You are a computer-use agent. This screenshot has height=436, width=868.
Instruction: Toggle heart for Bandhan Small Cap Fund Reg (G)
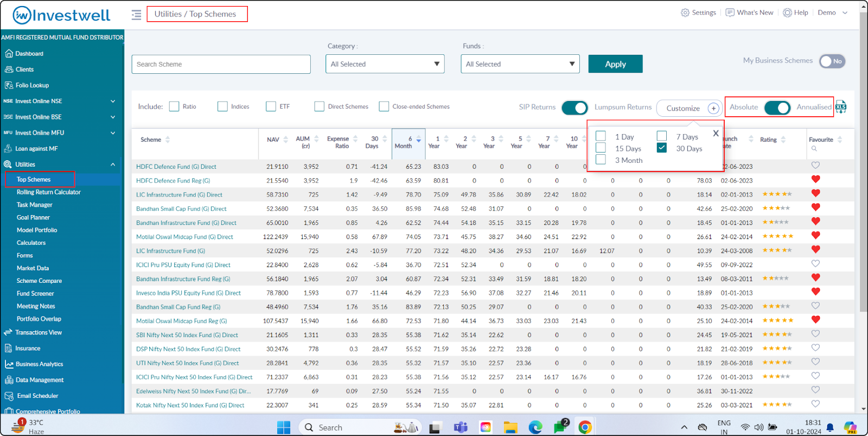[x=815, y=306]
